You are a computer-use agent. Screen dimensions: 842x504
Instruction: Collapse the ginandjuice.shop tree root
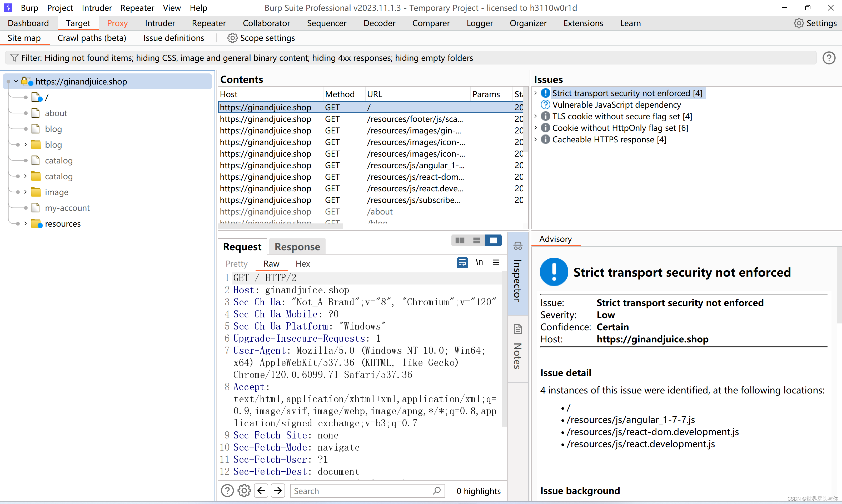(x=16, y=82)
